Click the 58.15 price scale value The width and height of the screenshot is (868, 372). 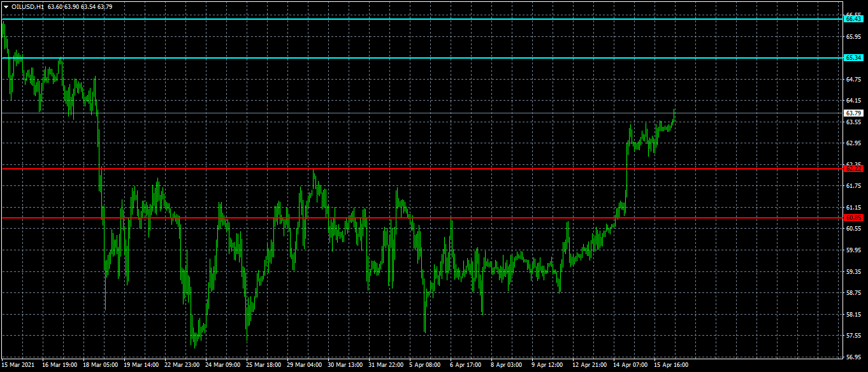click(x=853, y=315)
